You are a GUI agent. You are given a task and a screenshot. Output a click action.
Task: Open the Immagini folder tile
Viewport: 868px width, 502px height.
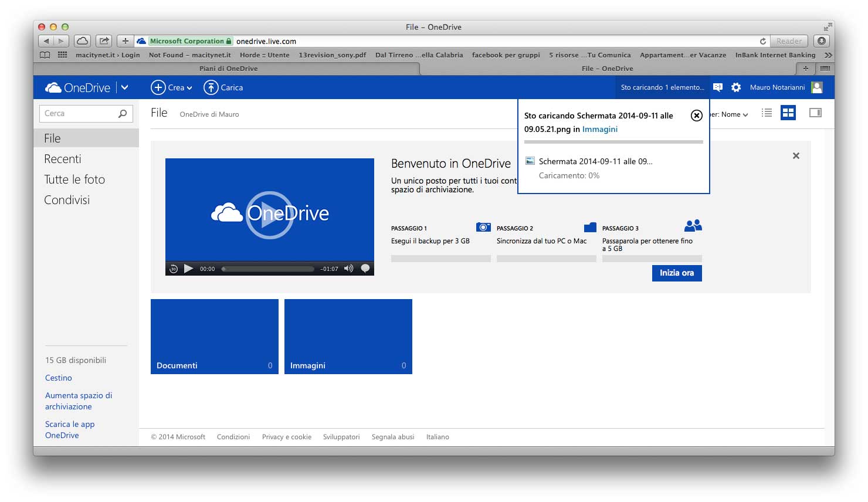(x=348, y=336)
